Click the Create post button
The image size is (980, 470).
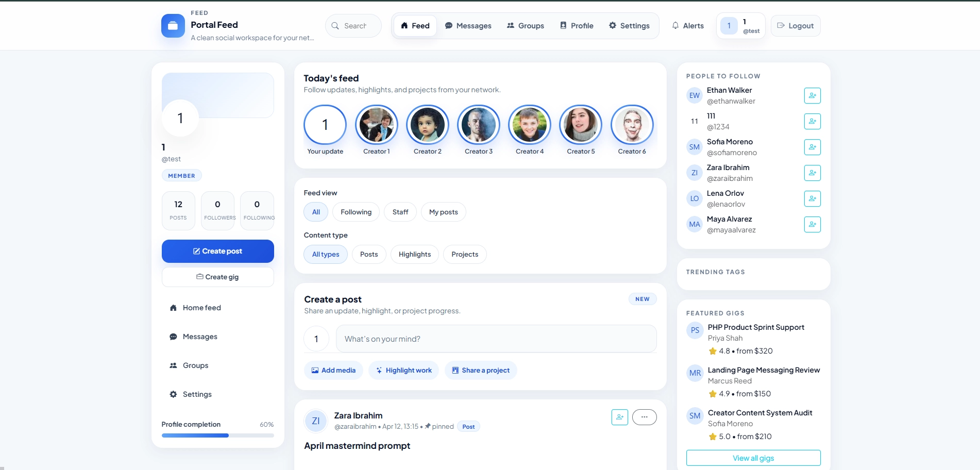click(218, 251)
